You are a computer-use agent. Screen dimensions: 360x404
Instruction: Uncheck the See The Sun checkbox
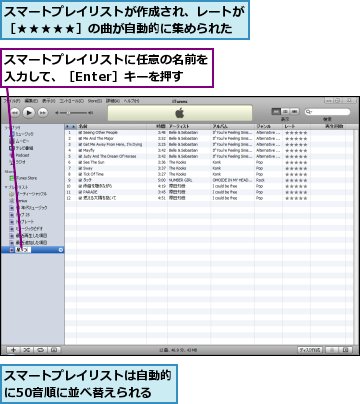pos(80,162)
